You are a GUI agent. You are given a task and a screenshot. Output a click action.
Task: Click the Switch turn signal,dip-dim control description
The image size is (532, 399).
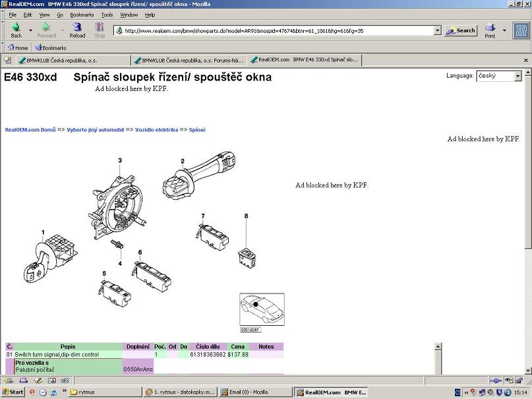point(57,355)
